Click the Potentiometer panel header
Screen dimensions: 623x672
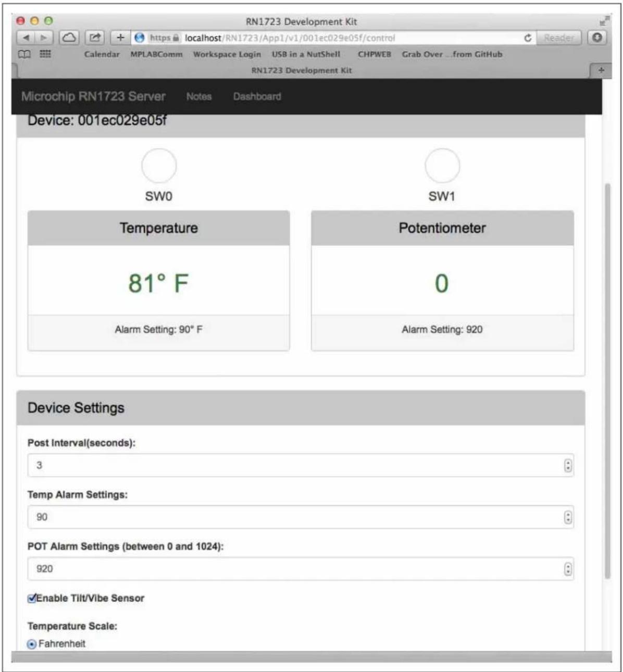pos(442,228)
